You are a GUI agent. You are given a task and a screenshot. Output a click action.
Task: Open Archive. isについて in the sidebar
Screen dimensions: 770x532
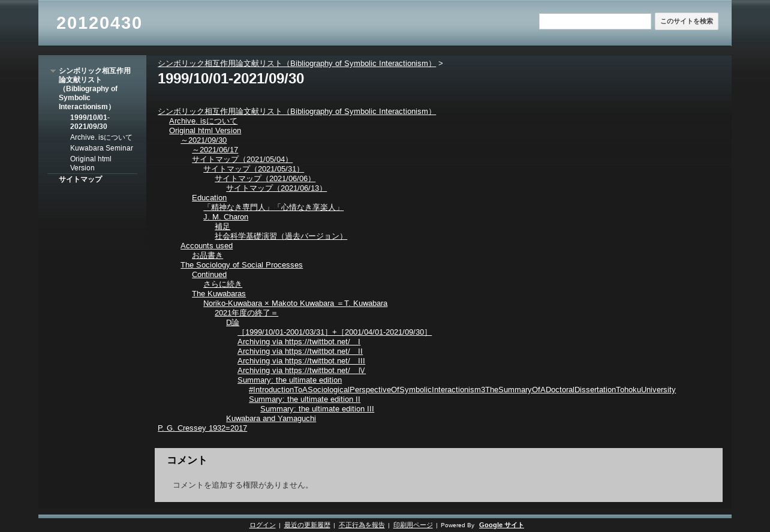[101, 137]
